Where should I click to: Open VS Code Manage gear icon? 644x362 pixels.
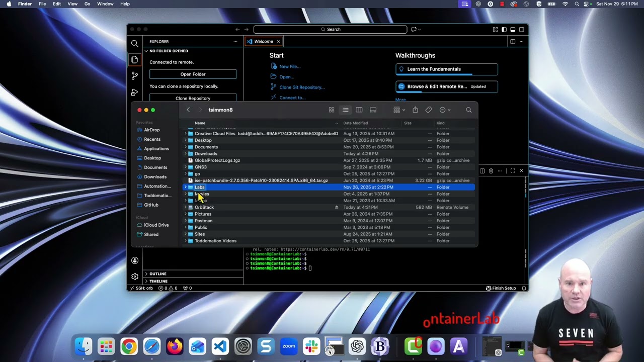point(134,277)
